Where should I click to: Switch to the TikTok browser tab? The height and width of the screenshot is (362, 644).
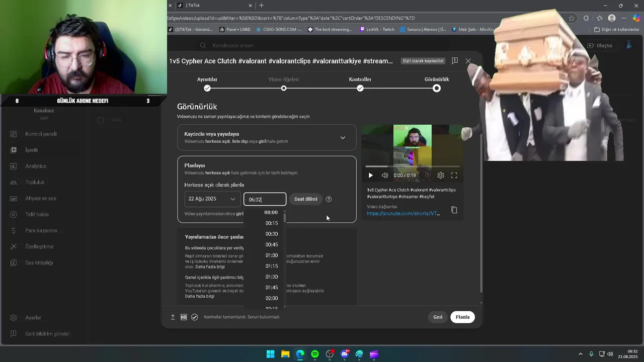point(214,6)
